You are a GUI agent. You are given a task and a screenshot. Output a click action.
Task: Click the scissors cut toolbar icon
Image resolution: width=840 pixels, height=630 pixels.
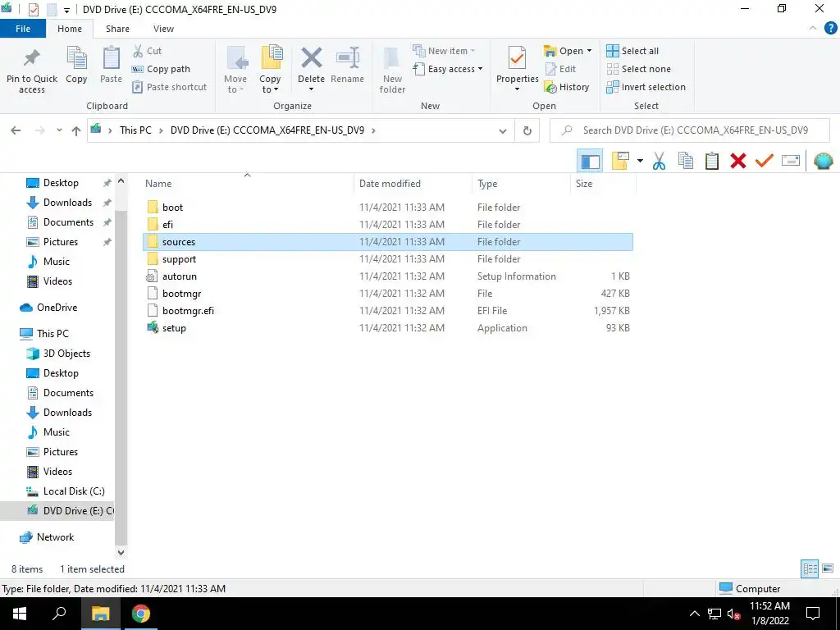pos(659,161)
